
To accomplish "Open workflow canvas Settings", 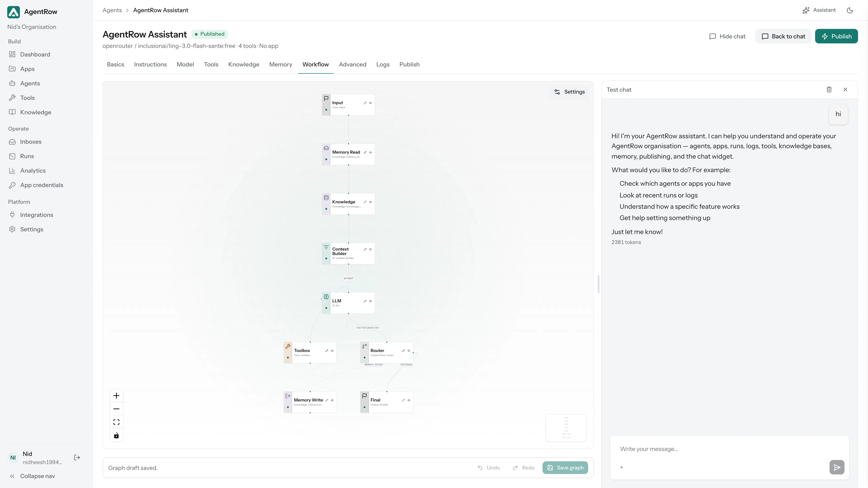I will 569,92.
